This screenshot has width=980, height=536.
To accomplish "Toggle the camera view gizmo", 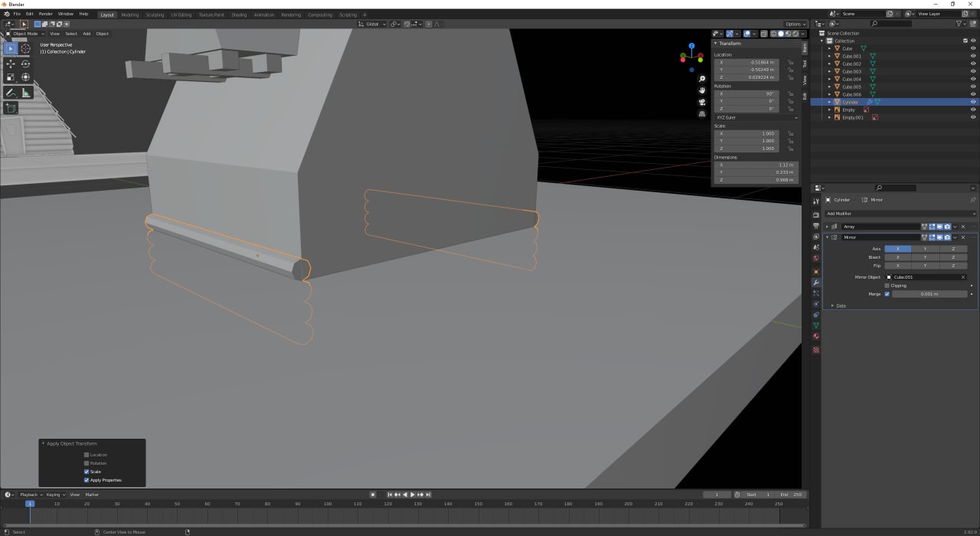I will tap(702, 102).
